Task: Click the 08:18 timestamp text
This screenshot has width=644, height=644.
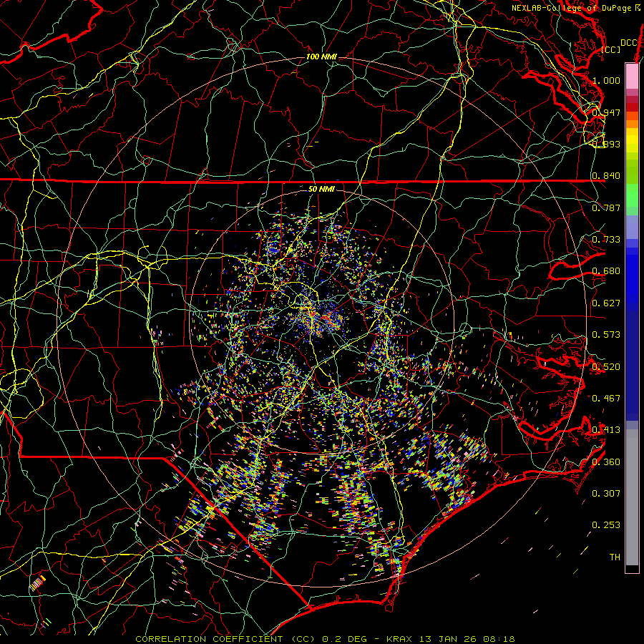Action: click(x=499, y=639)
